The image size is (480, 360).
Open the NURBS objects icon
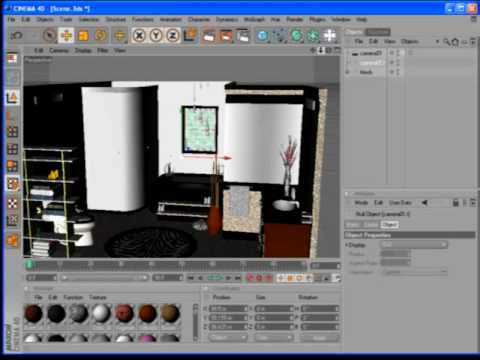pos(296,35)
